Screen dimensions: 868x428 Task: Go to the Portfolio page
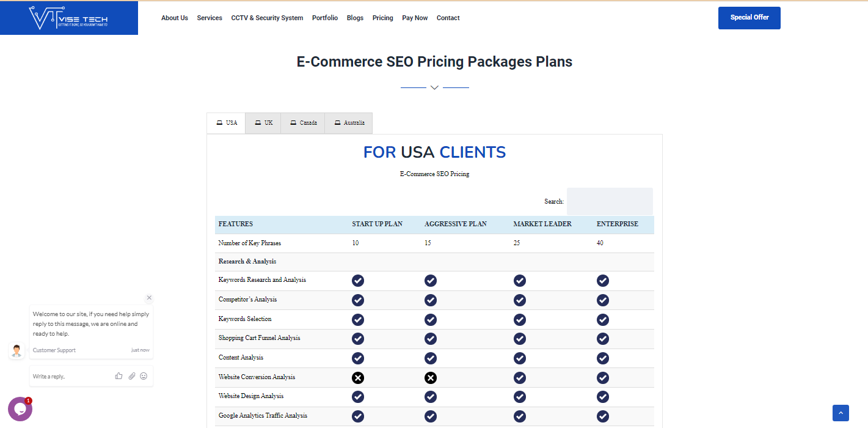[325, 18]
